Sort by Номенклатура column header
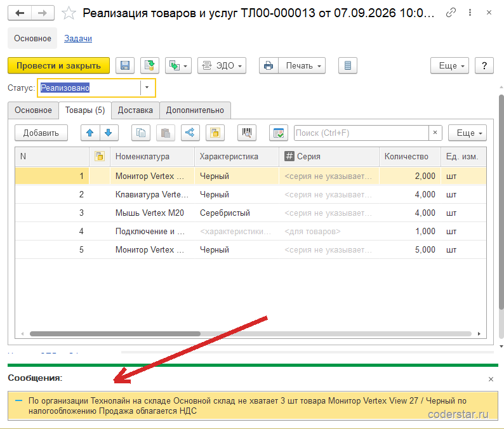Image resolution: width=504 pixels, height=429 pixels. 152,157
